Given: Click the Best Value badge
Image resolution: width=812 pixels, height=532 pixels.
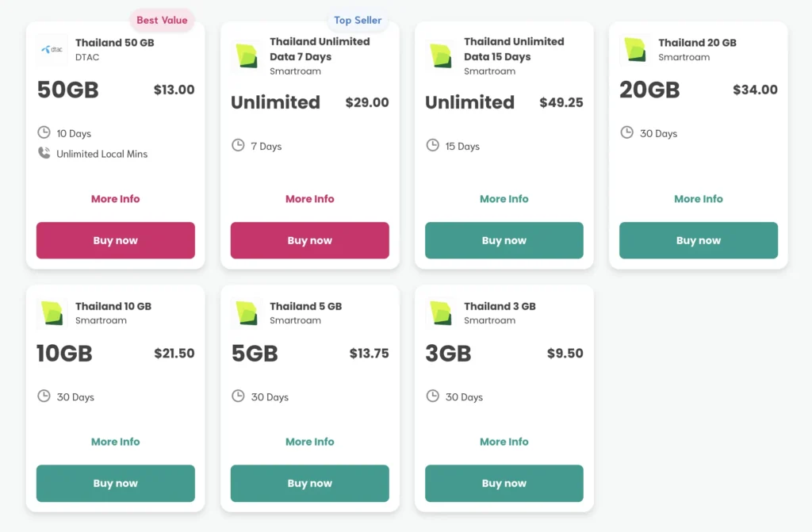Looking at the screenshot, I should click(162, 21).
